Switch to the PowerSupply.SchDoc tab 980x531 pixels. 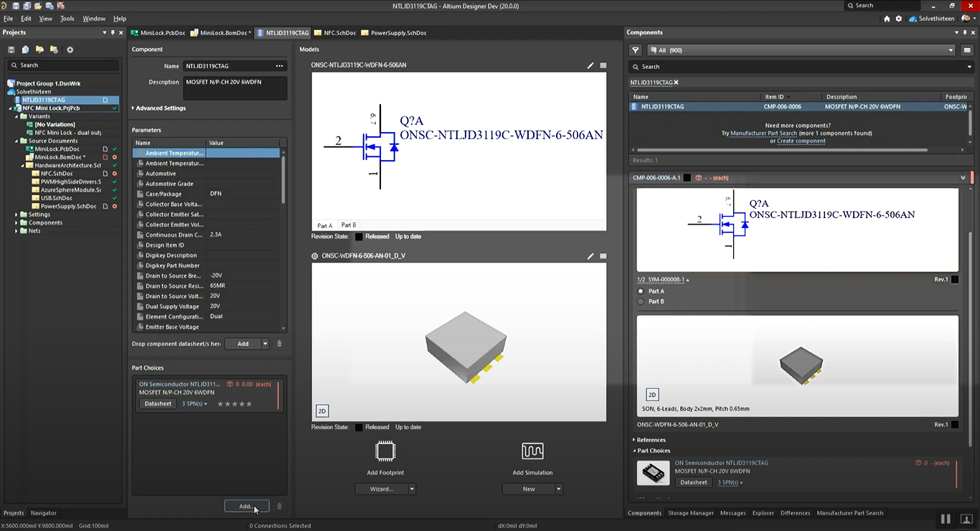(x=393, y=33)
